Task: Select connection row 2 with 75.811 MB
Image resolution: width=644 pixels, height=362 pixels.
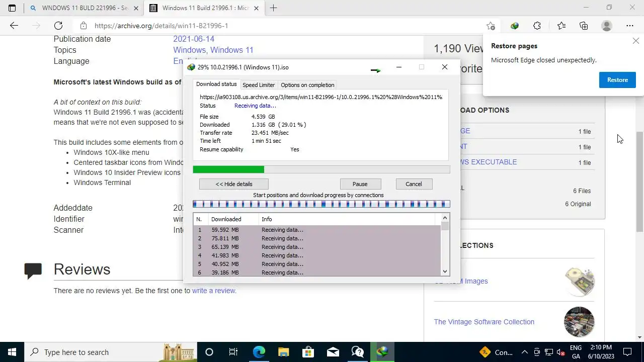Action: pyautogui.click(x=317, y=238)
